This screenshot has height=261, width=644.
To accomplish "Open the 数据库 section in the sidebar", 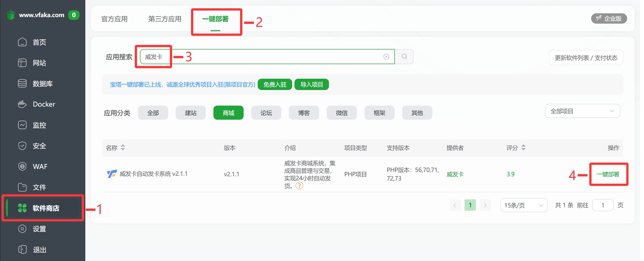I will (x=42, y=83).
